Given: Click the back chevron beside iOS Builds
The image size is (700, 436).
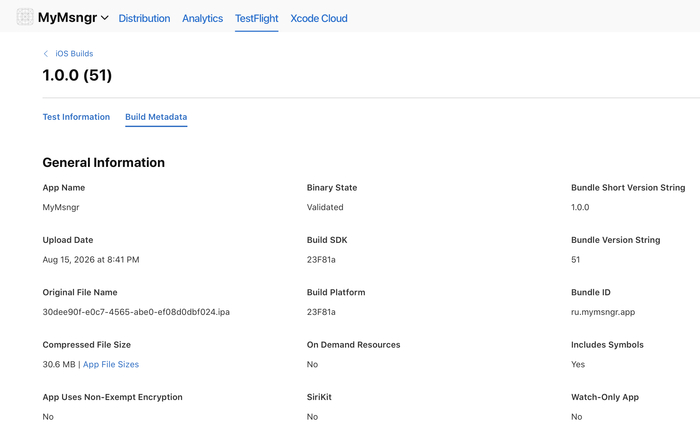Looking at the screenshot, I should click(x=46, y=54).
